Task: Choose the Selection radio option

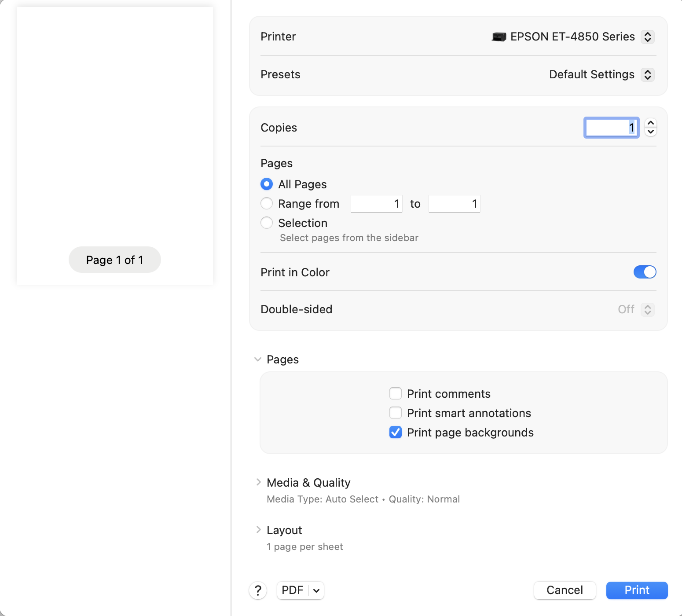Action: point(267,223)
